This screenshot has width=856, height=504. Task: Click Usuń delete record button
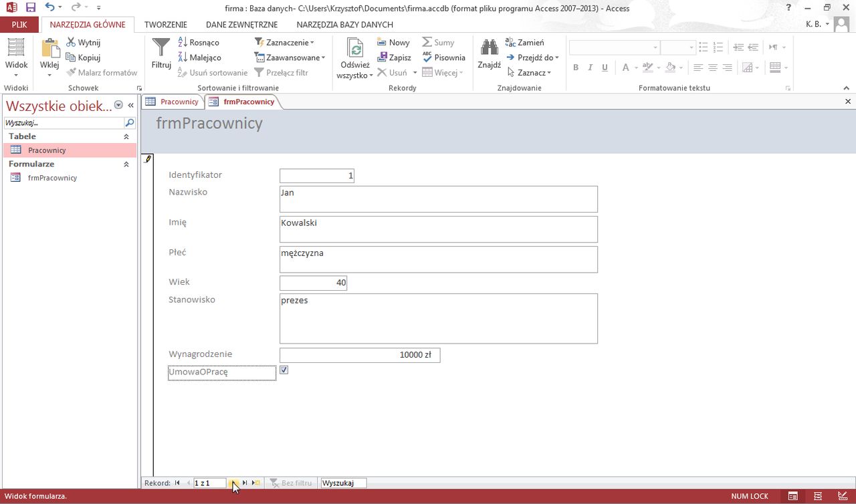click(393, 73)
